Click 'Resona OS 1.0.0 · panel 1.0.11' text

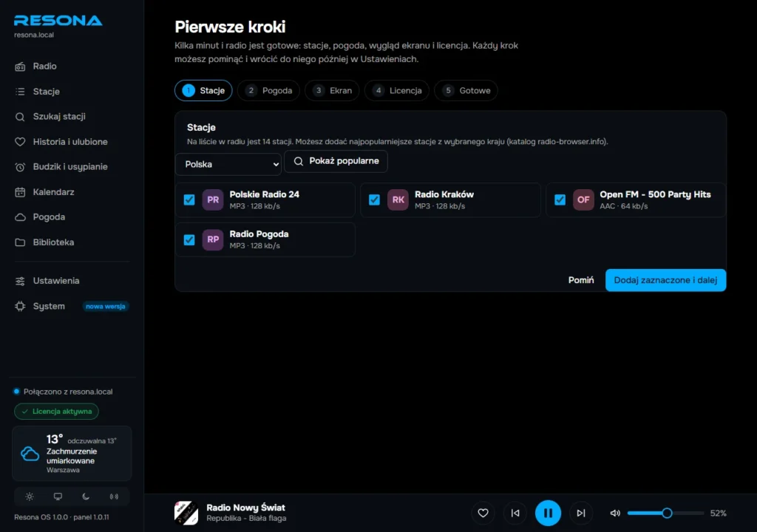tap(61, 517)
